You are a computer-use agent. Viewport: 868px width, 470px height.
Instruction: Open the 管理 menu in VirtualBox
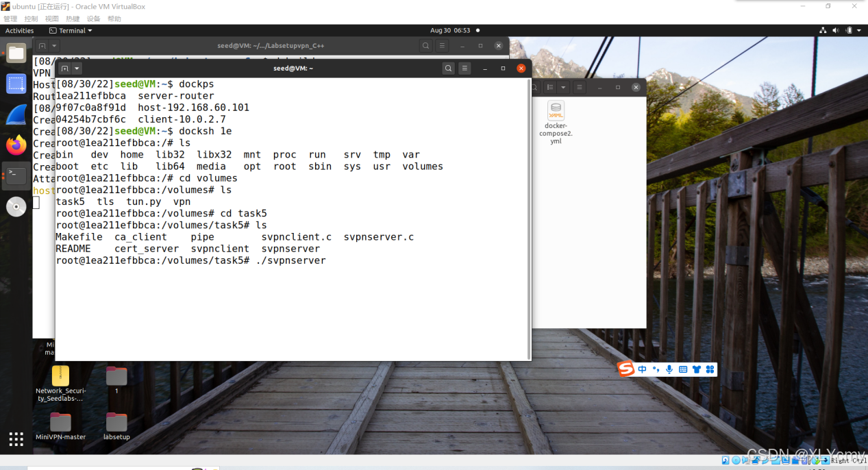pyautogui.click(x=10, y=19)
